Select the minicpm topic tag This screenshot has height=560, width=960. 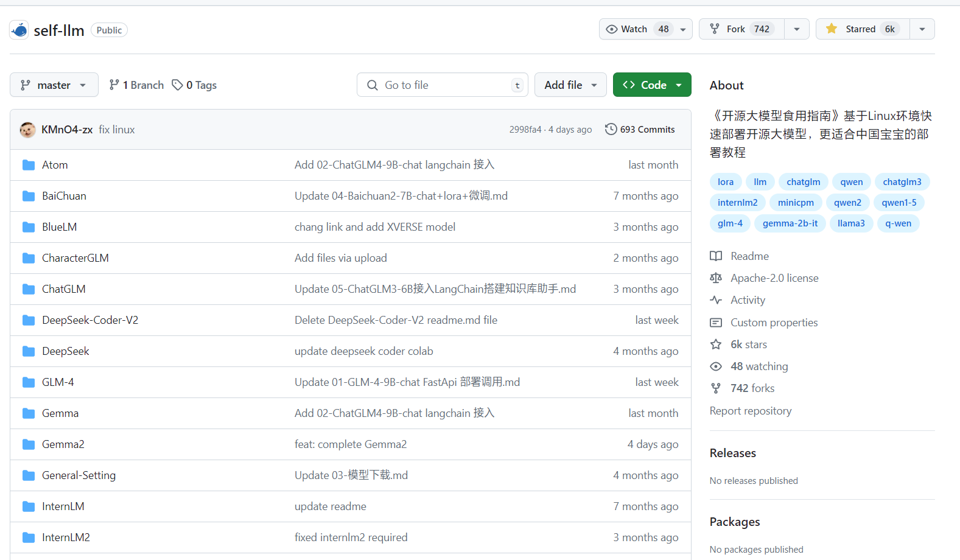click(x=796, y=203)
